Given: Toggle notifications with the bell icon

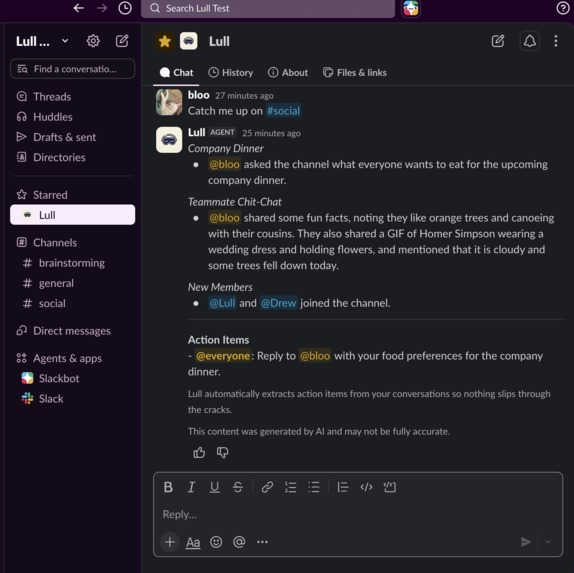Looking at the screenshot, I should pyautogui.click(x=529, y=41).
